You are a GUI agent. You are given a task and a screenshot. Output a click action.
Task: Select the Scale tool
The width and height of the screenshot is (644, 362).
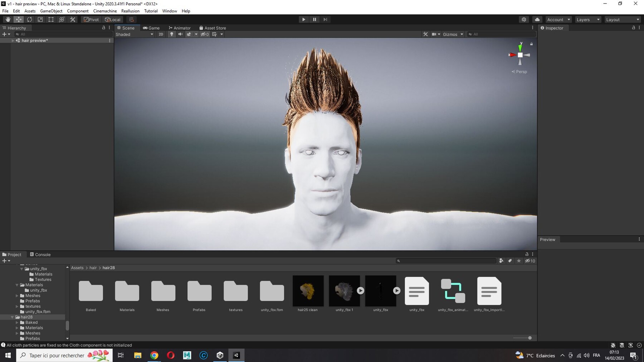click(40, 20)
